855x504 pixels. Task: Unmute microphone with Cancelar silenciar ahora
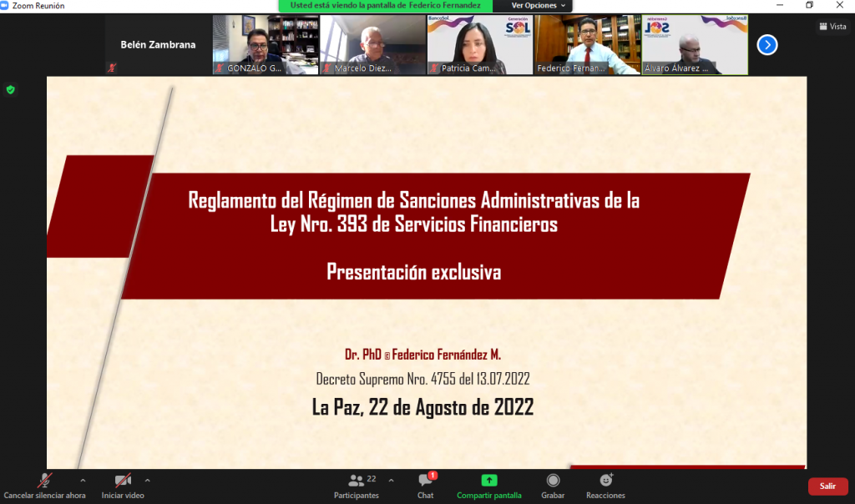point(43,484)
